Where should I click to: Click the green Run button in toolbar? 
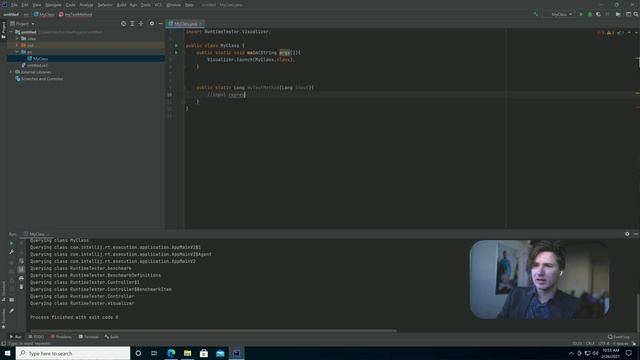[x=581, y=14]
